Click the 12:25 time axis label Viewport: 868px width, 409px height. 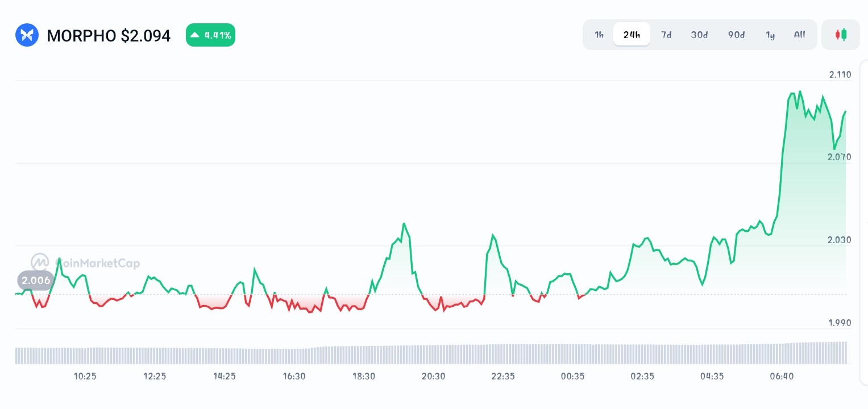155,376
